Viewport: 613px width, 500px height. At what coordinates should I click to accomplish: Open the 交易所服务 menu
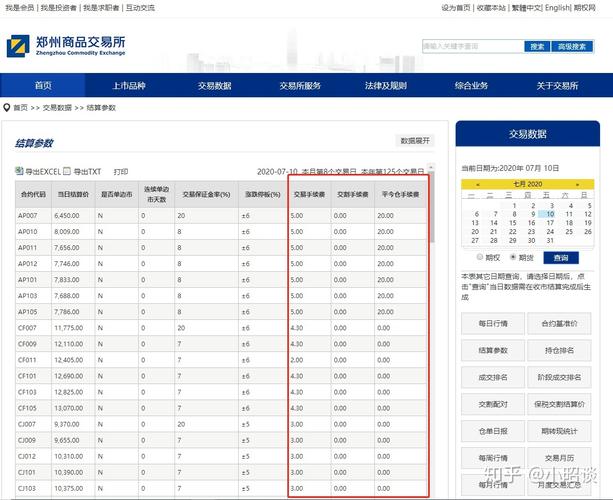[300, 85]
